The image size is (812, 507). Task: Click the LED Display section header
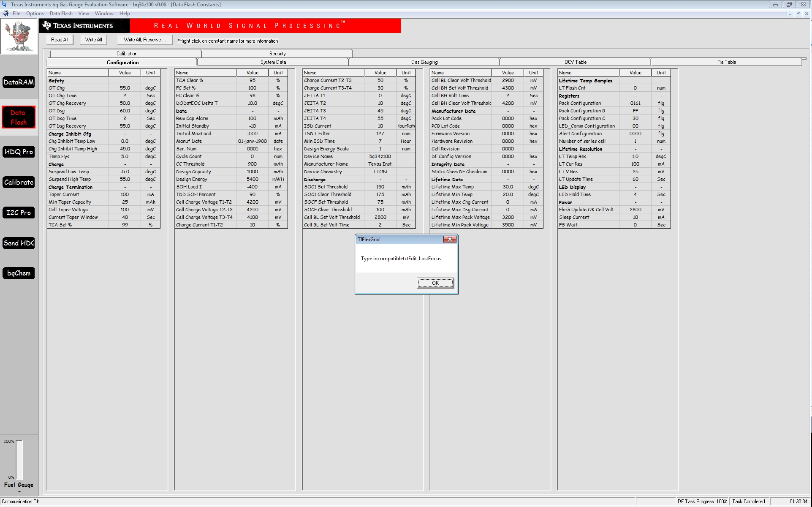click(614, 187)
